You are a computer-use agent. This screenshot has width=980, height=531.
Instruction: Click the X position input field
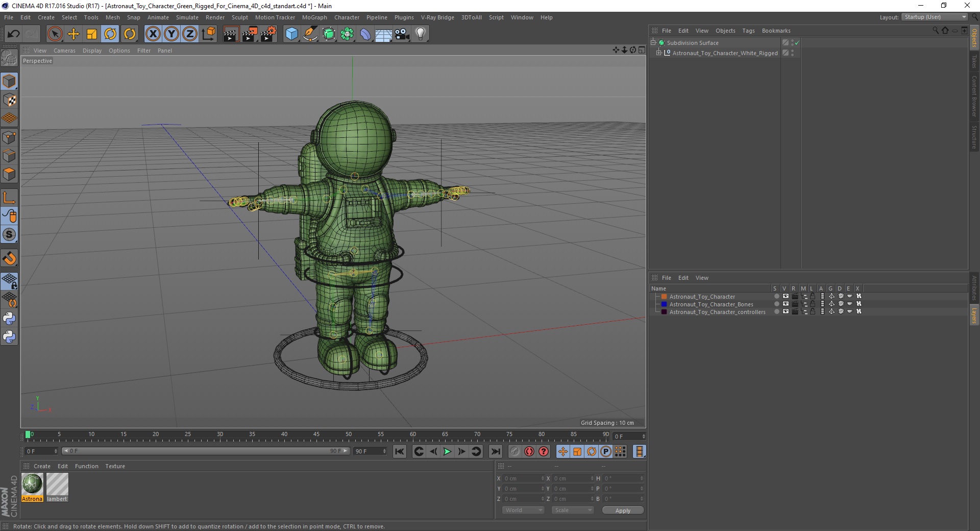click(524, 478)
